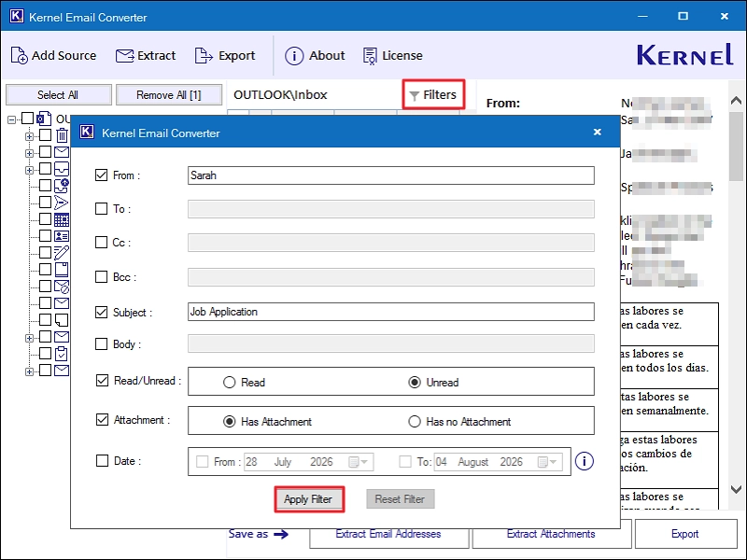Expand the Deleted Items trash folder node
Image resolution: width=747 pixels, height=560 pixels.
(x=29, y=136)
